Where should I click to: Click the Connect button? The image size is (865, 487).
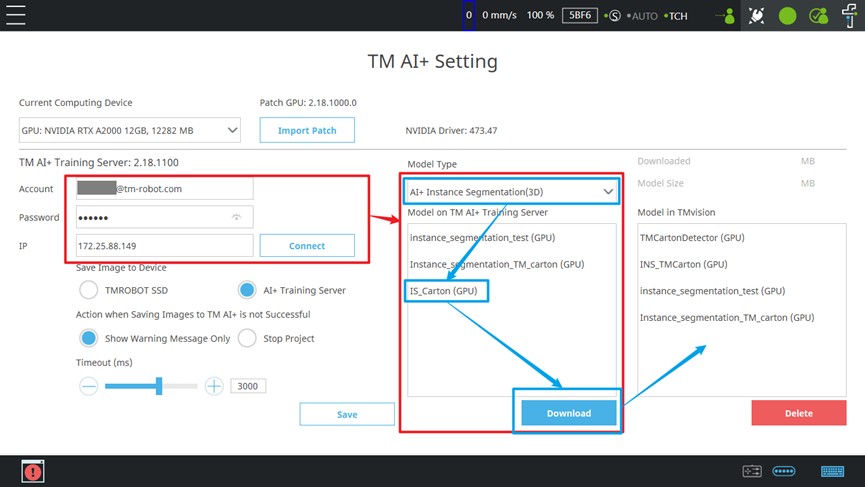[x=307, y=245]
